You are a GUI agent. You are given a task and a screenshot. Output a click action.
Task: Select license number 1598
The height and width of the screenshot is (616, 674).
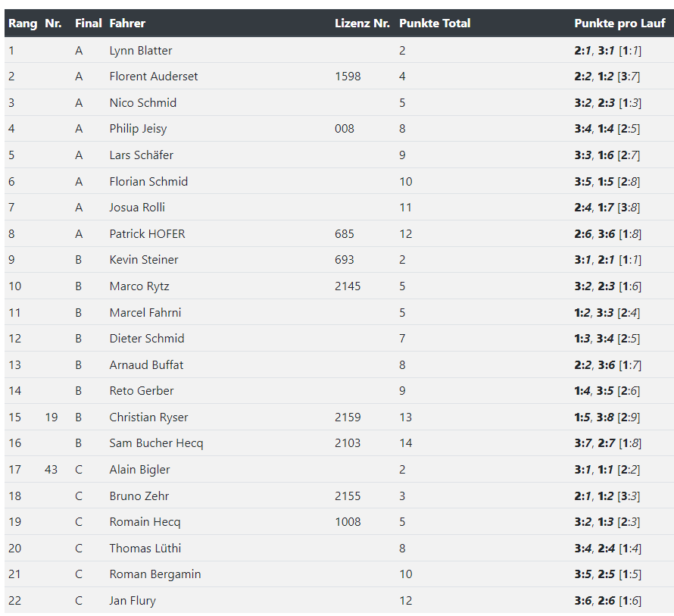pos(348,77)
